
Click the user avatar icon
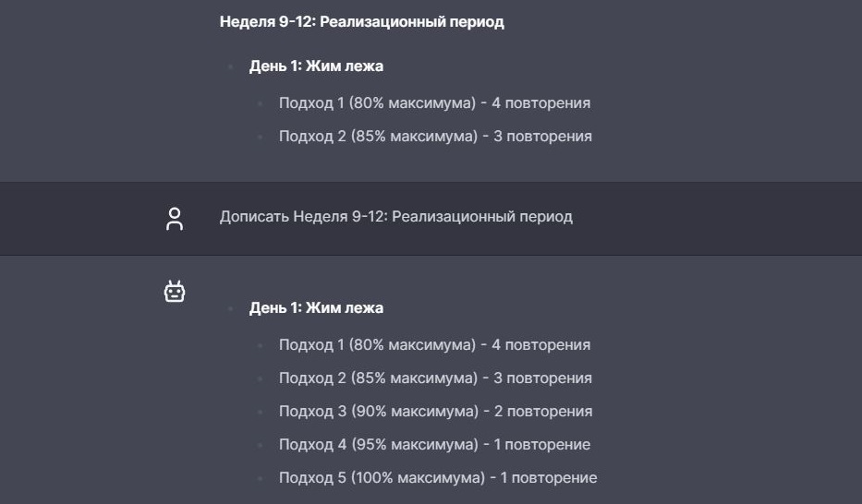175,219
